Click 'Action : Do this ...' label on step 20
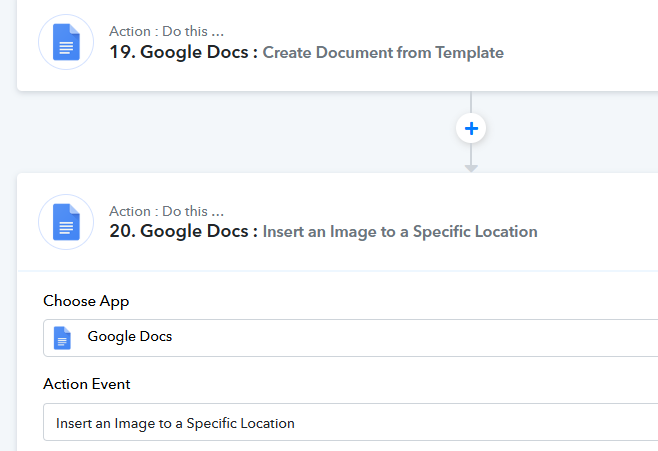 166,211
